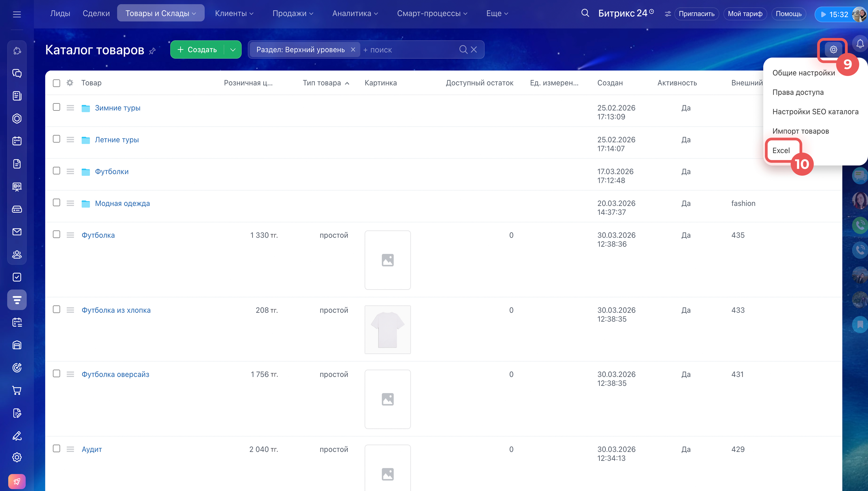
Task: Click the hamburger menu icon at top left
Action: (x=17, y=14)
